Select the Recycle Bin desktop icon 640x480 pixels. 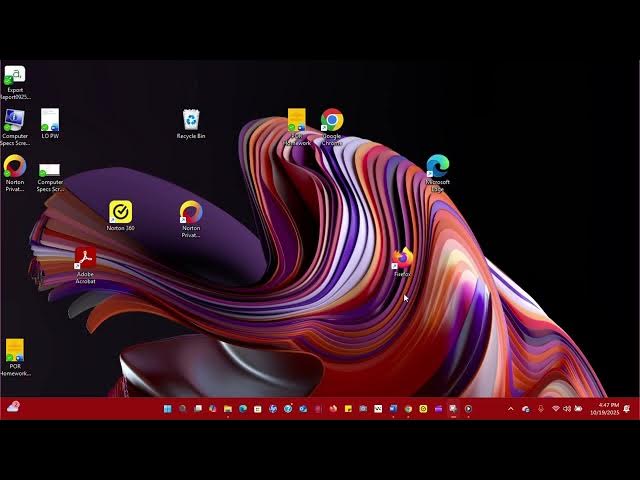tap(190, 122)
